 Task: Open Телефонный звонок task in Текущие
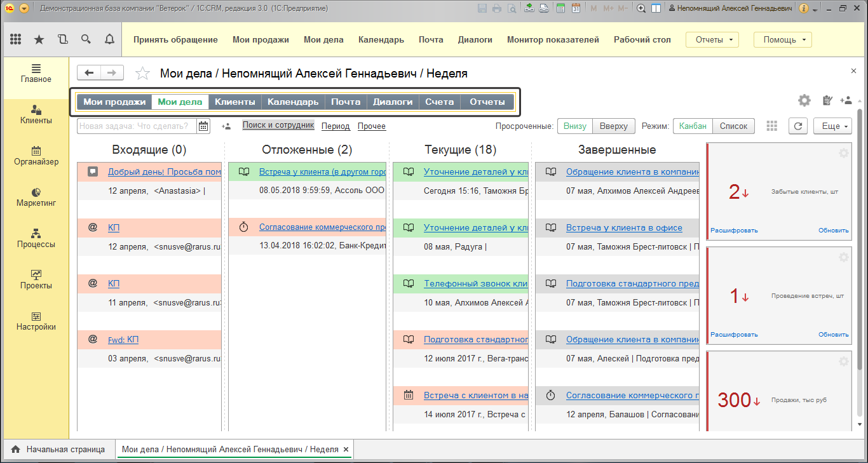click(x=476, y=284)
